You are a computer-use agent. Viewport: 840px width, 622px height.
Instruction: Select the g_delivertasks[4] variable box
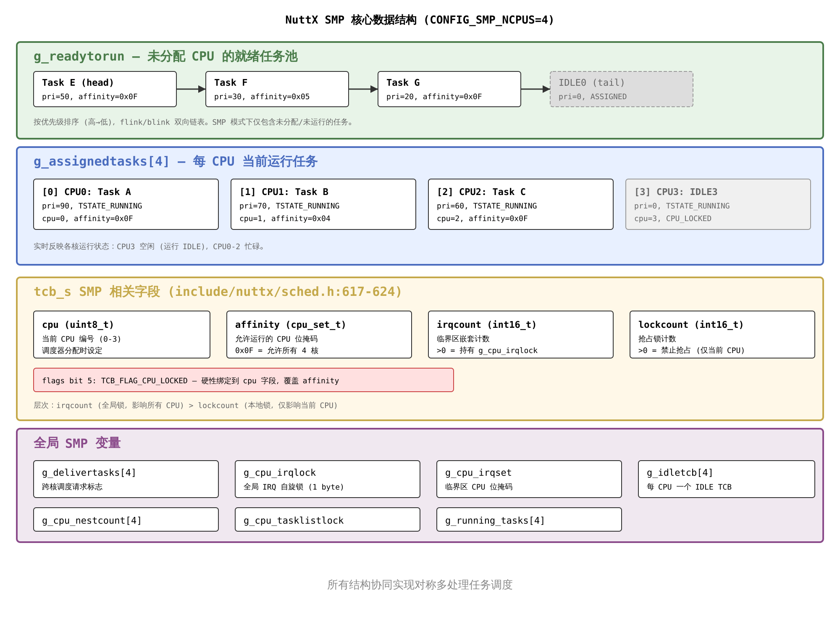click(x=126, y=479)
